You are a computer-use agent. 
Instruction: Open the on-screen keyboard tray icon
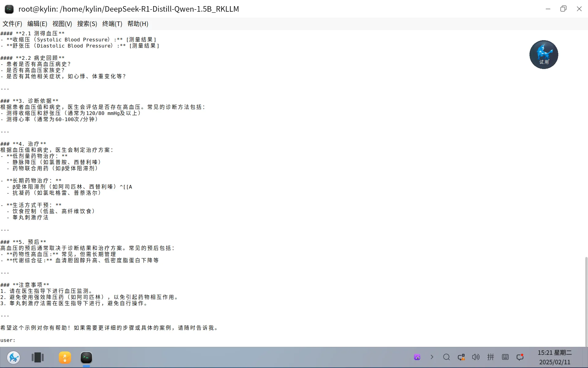coord(505,357)
